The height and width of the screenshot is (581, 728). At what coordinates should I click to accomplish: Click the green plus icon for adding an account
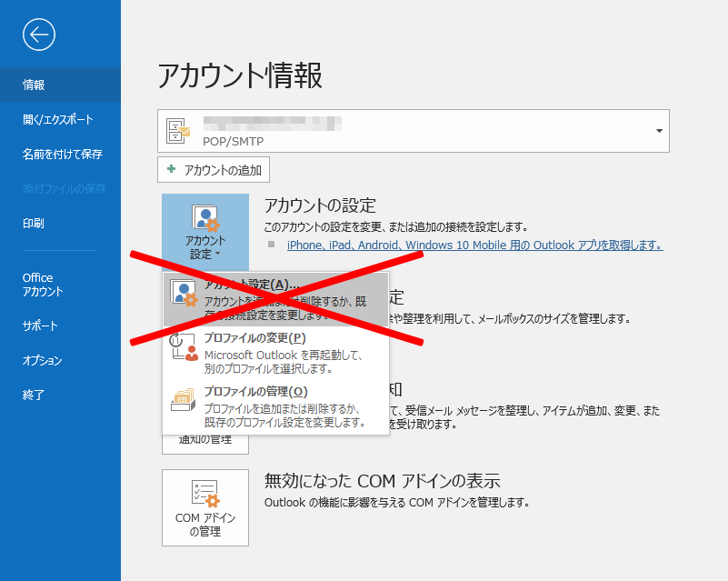tap(172, 169)
